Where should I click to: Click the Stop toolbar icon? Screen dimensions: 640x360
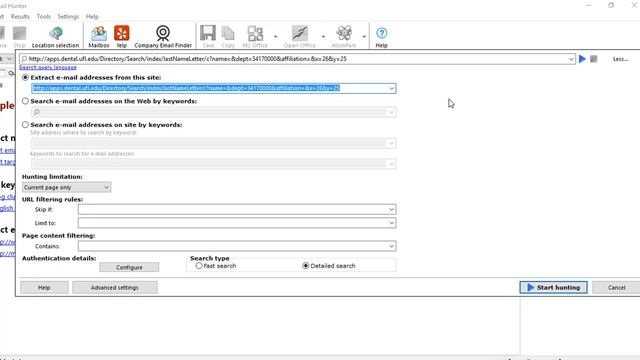[x=19, y=37]
